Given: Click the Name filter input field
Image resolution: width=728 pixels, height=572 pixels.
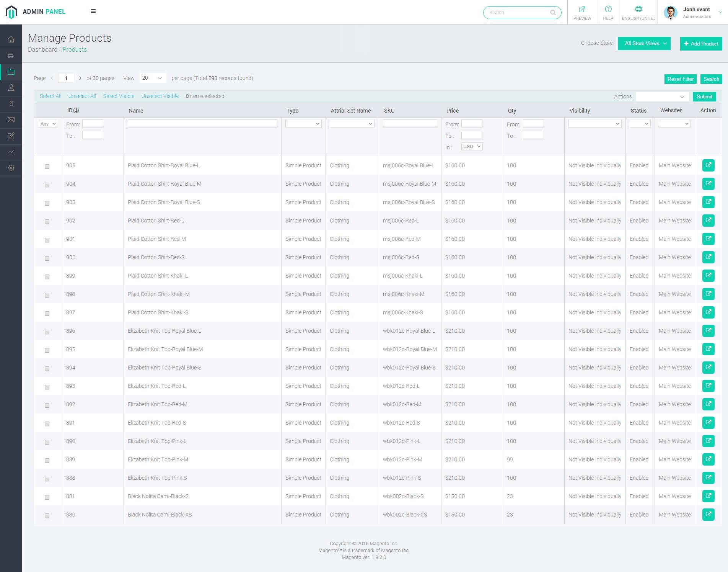Looking at the screenshot, I should (202, 124).
